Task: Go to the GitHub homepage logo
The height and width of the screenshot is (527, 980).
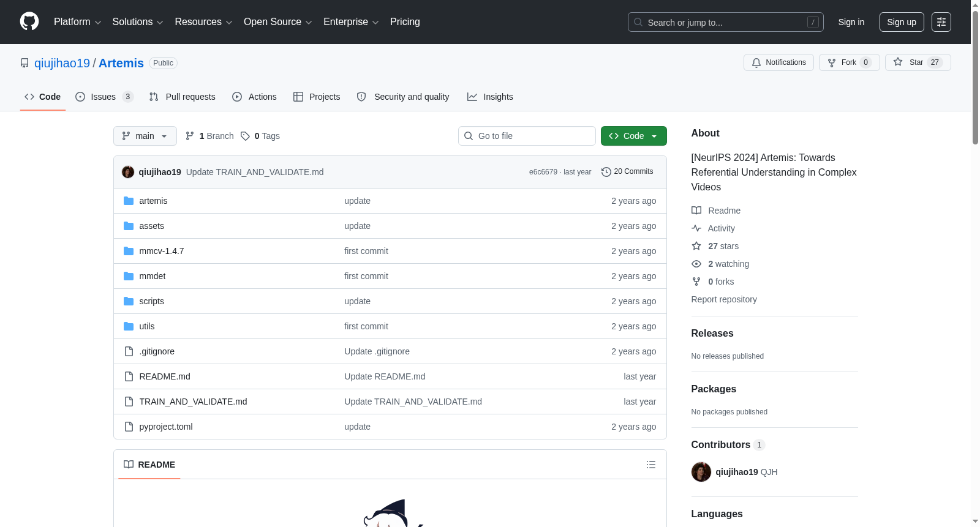Action: point(29,21)
